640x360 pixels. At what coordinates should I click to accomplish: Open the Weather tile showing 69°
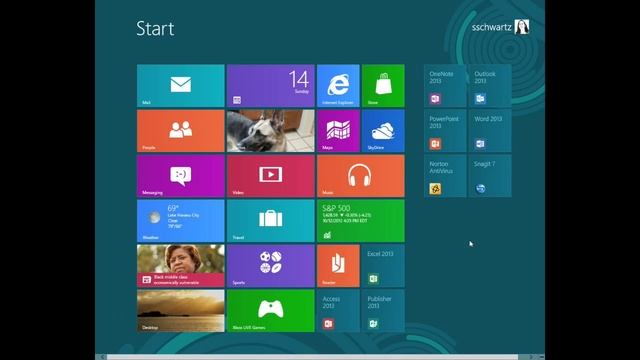(x=181, y=221)
